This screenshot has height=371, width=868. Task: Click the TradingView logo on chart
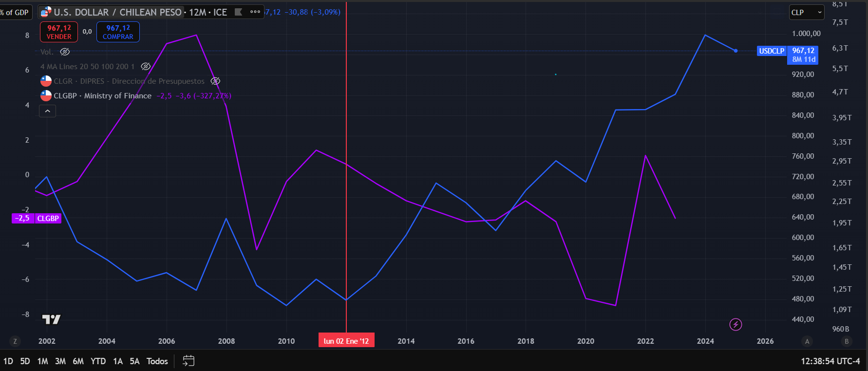51,319
